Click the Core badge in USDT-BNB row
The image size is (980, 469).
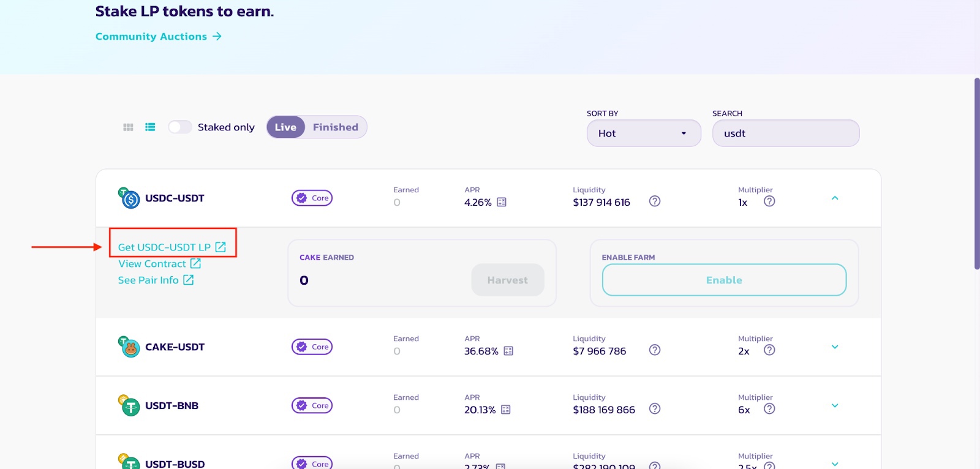click(x=312, y=405)
